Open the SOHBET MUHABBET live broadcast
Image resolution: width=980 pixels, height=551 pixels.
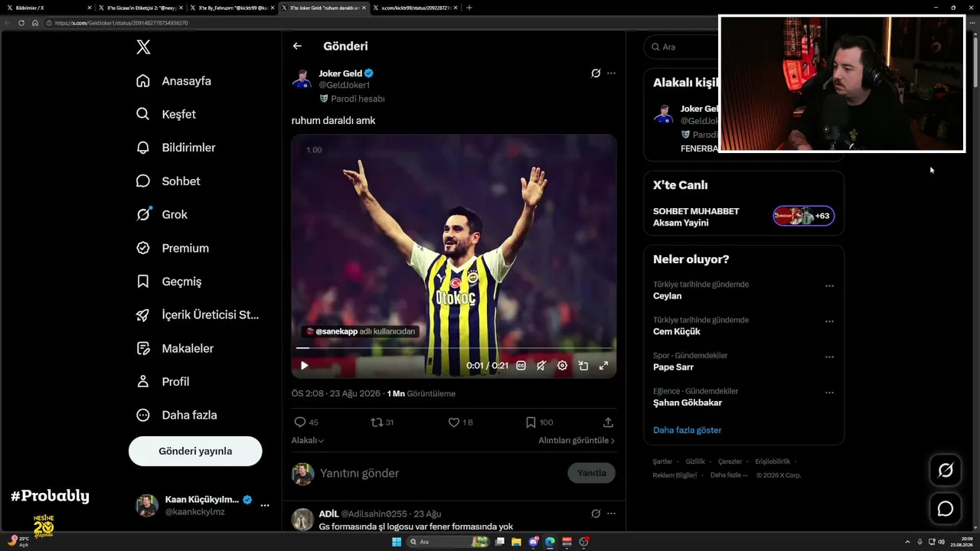(x=743, y=217)
